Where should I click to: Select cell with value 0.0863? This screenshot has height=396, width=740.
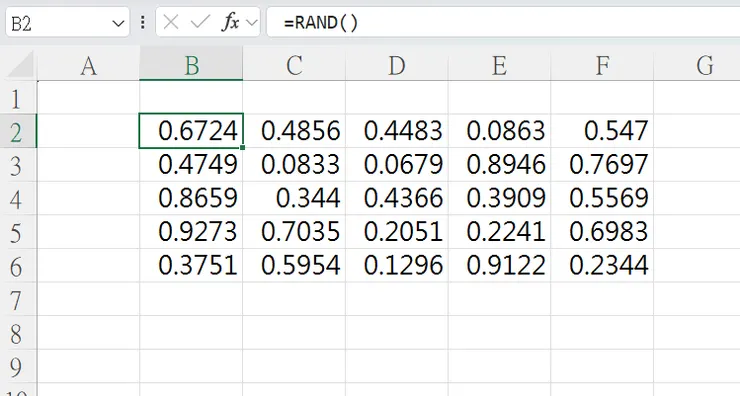click(x=499, y=131)
